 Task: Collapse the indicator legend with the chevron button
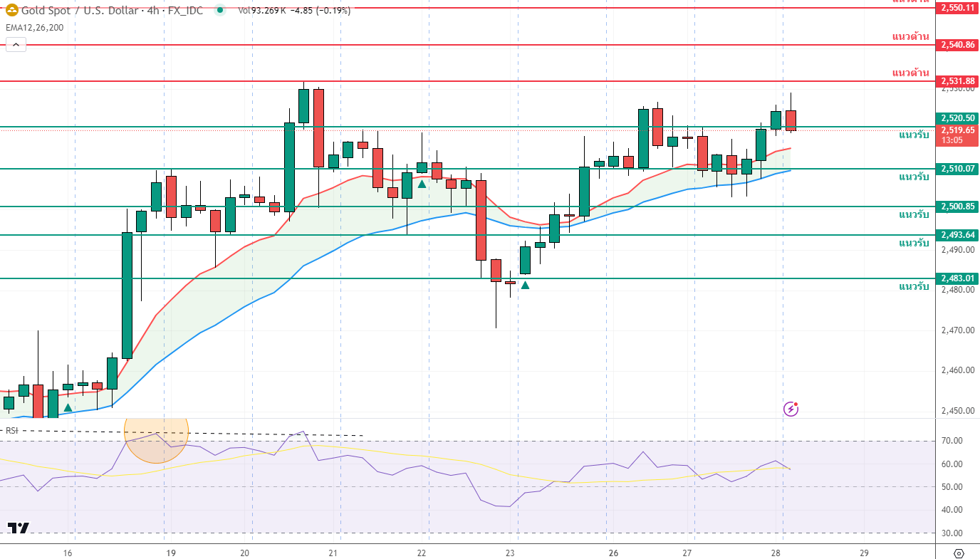(x=16, y=45)
